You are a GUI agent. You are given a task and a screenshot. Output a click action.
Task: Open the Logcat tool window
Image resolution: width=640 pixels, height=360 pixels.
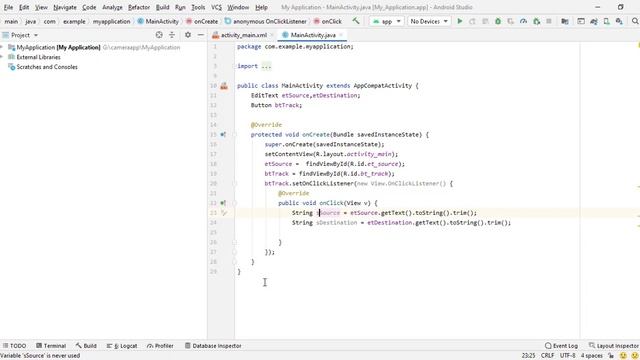tap(122, 346)
